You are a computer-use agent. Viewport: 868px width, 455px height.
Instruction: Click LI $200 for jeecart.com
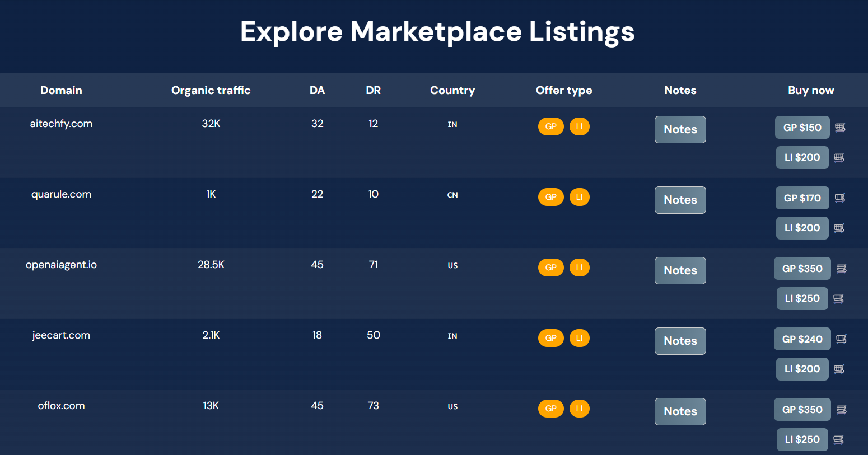click(x=802, y=369)
